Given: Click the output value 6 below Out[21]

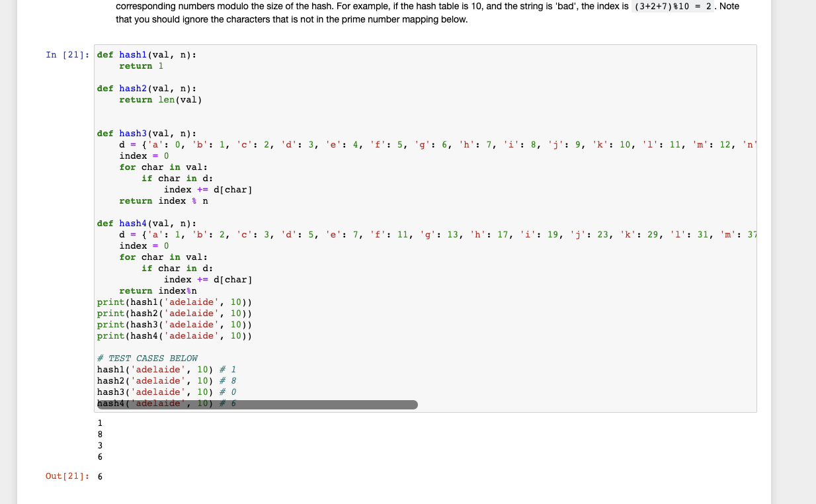Looking at the screenshot, I should (x=99, y=476).
